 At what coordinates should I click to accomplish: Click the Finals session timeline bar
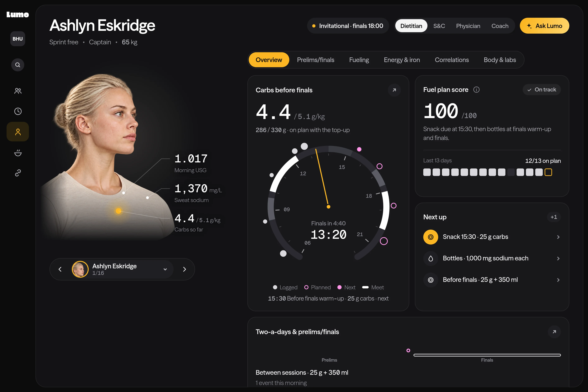point(487,355)
